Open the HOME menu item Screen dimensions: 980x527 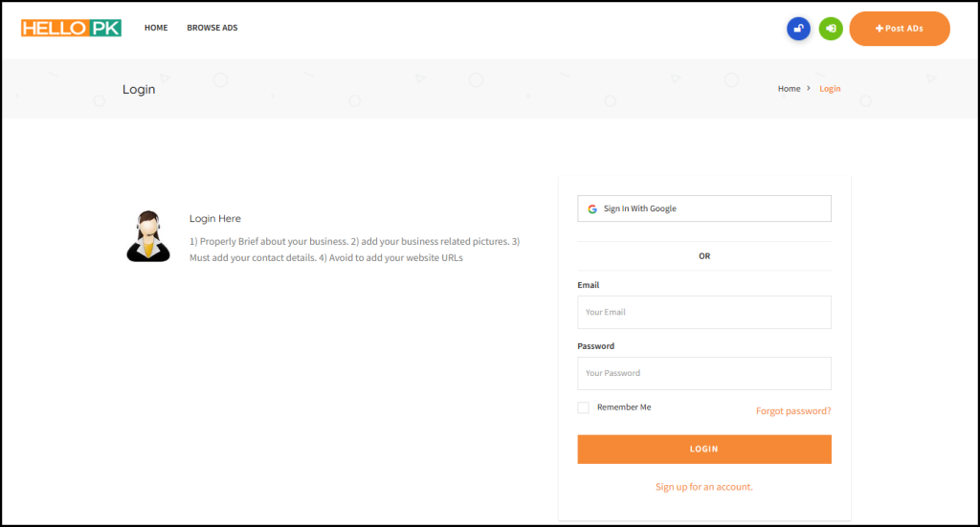pos(156,28)
